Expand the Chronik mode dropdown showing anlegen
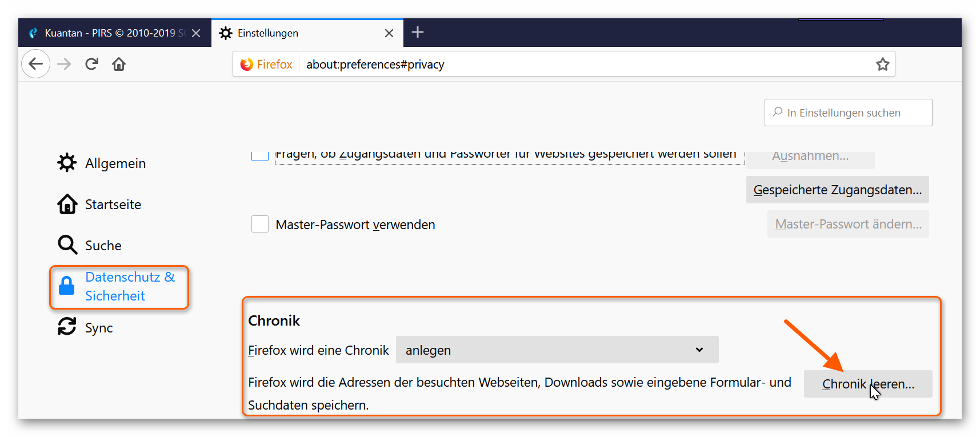 (557, 350)
